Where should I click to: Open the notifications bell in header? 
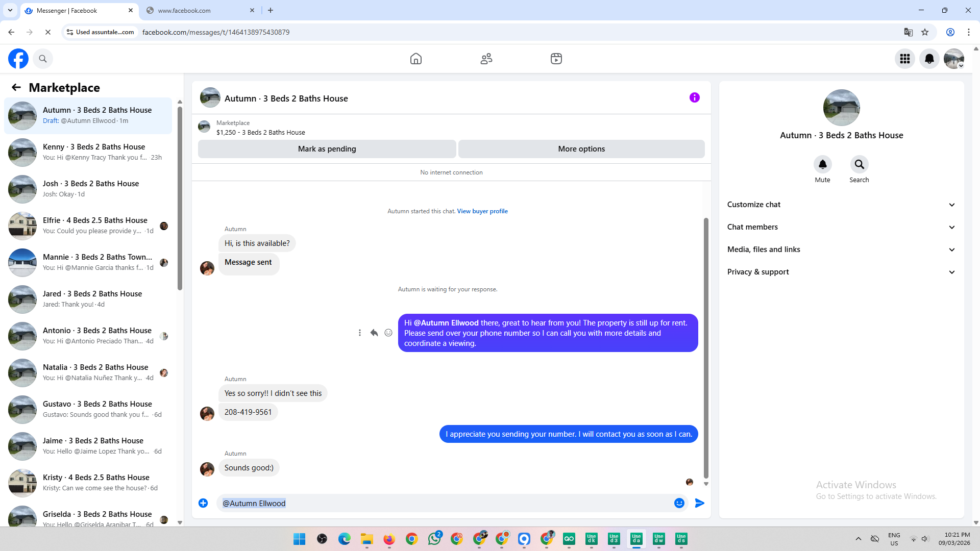point(929,59)
